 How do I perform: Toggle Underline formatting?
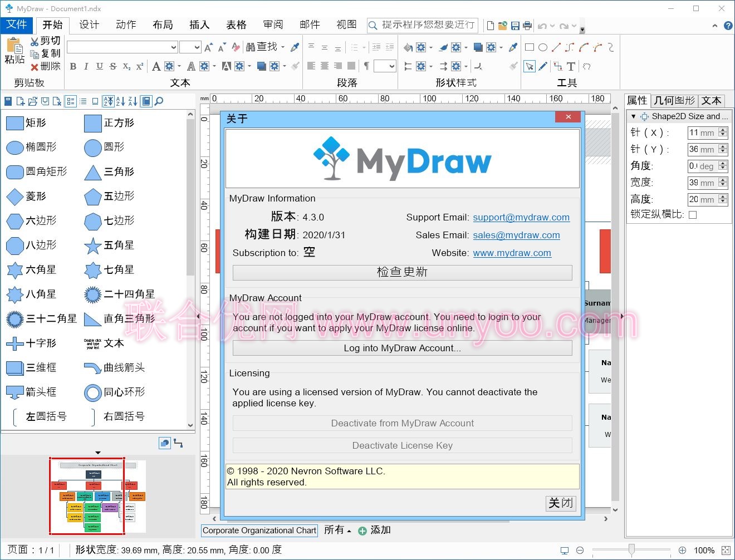99,66
